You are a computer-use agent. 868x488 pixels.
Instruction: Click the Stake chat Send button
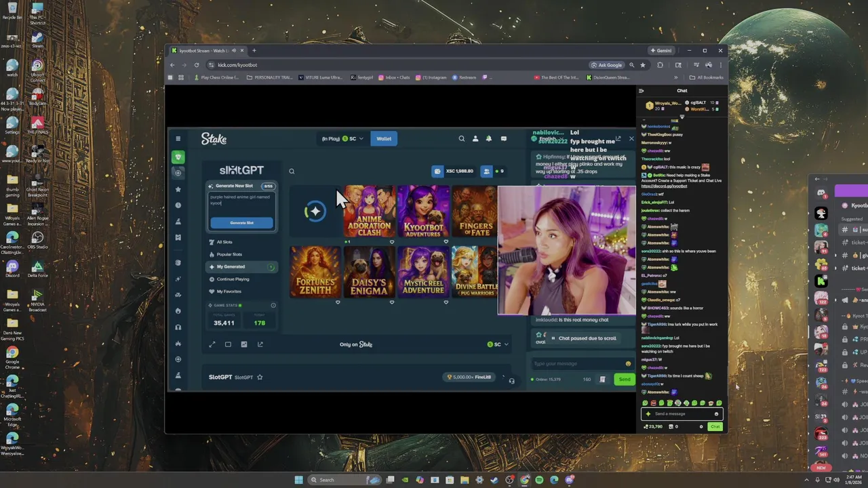coord(624,380)
